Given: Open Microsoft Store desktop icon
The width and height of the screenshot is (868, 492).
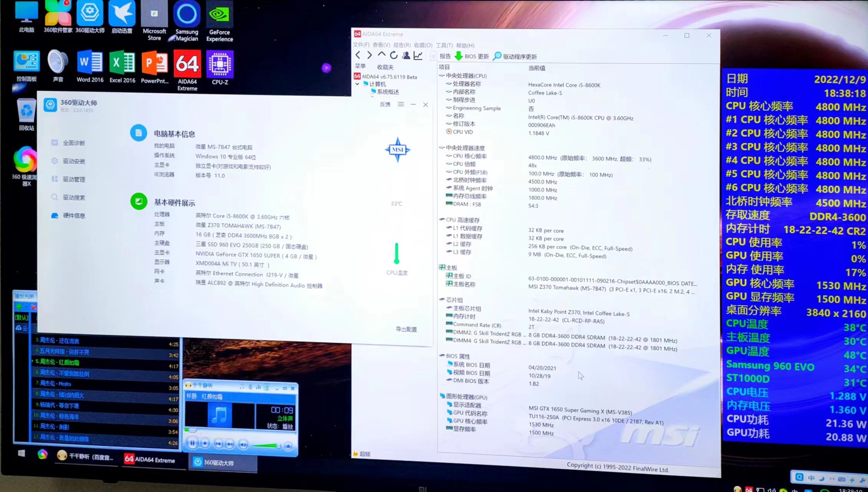Looking at the screenshot, I should pyautogui.click(x=154, y=20).
